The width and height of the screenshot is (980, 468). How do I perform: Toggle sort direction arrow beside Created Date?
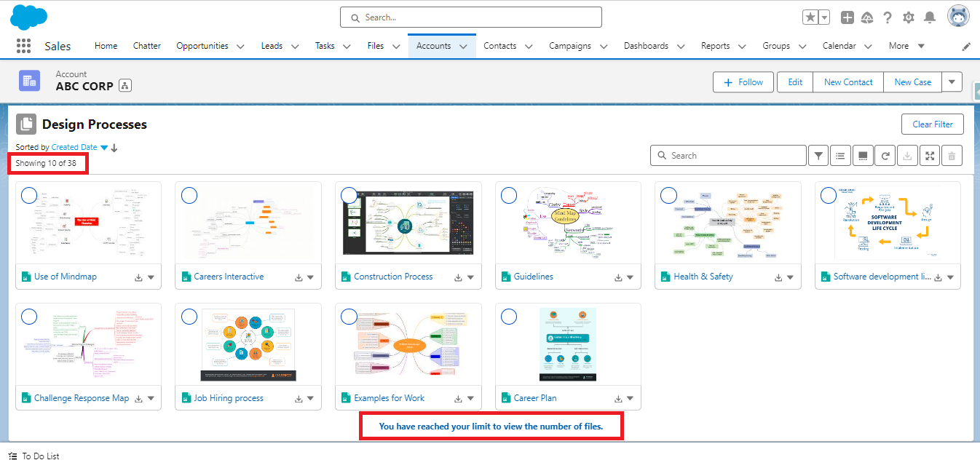click(114, 148)
